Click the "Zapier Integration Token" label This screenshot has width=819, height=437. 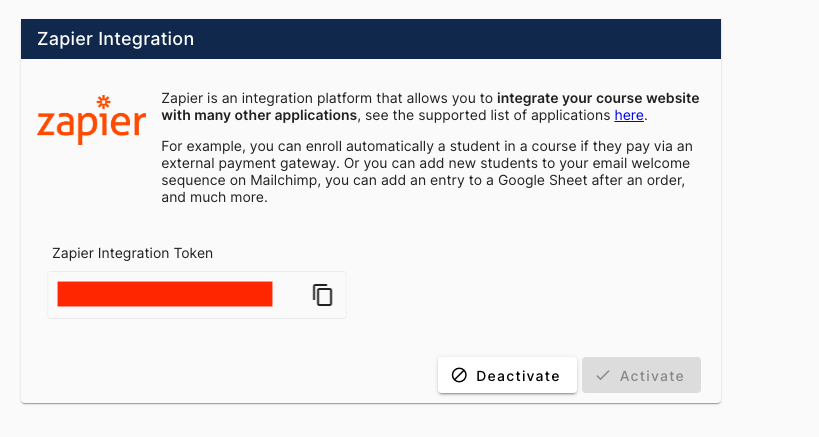133,253
